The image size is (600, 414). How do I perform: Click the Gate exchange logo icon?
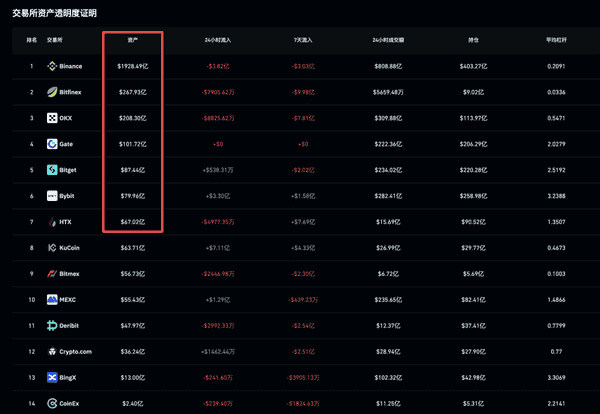pos(53,144)
